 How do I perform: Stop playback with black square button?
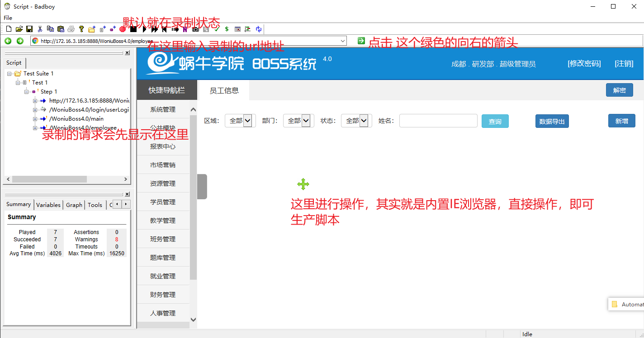coord(133,29)
